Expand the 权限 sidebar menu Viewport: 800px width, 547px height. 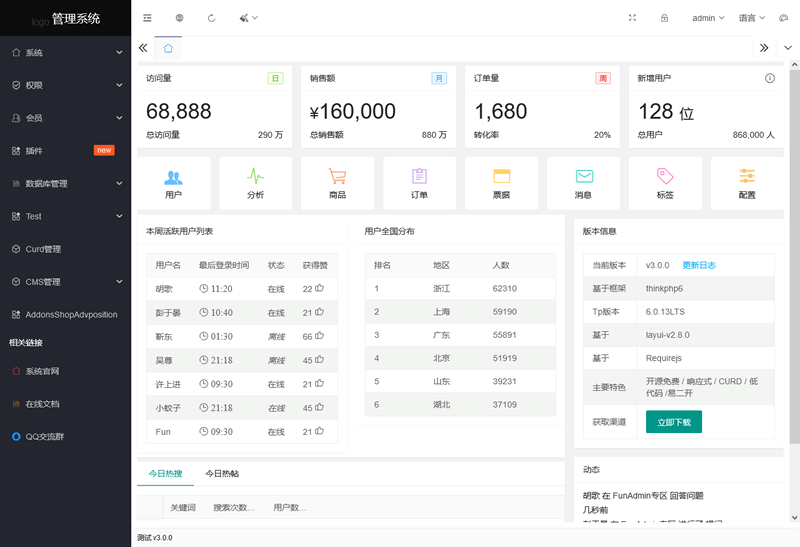coord(65,85)
